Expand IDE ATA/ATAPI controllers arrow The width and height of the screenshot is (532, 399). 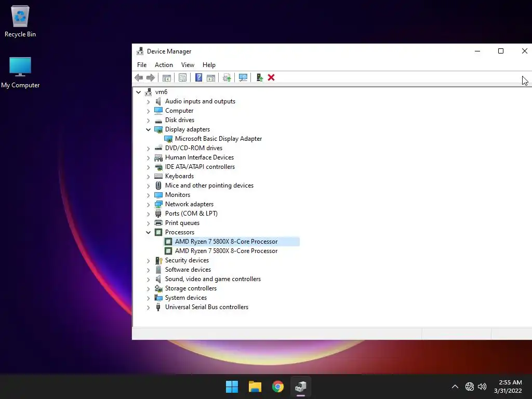tap(148, 167)
